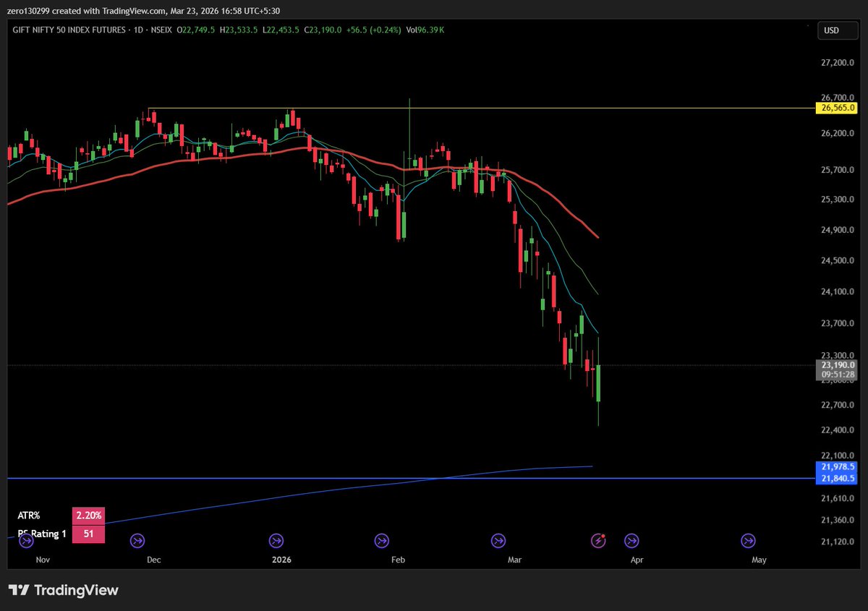This screenshot has width=868, height=611.
Task: Click the GIFT NIFTY 50 INDEX FUTURES title
Action: coord(68,30)
